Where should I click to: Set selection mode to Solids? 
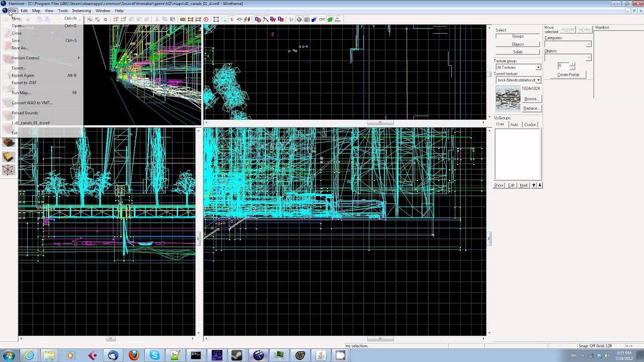(518, 52)
